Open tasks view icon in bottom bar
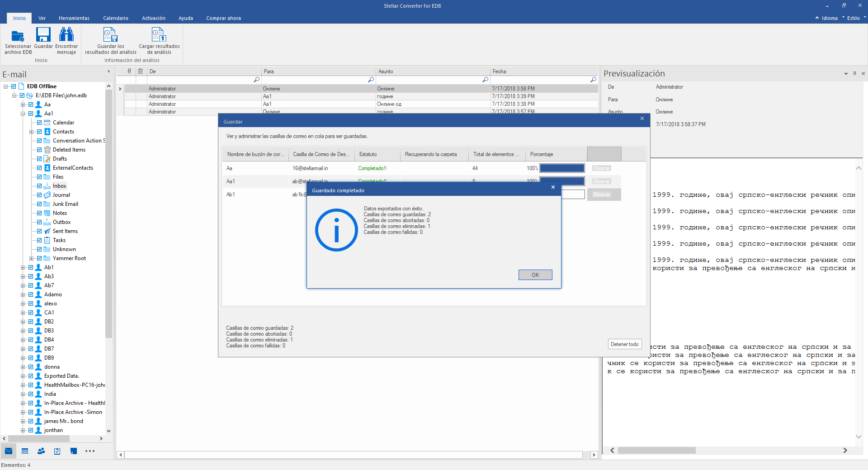Viewport: 868px width, 470px height. (x=57, y=451)
